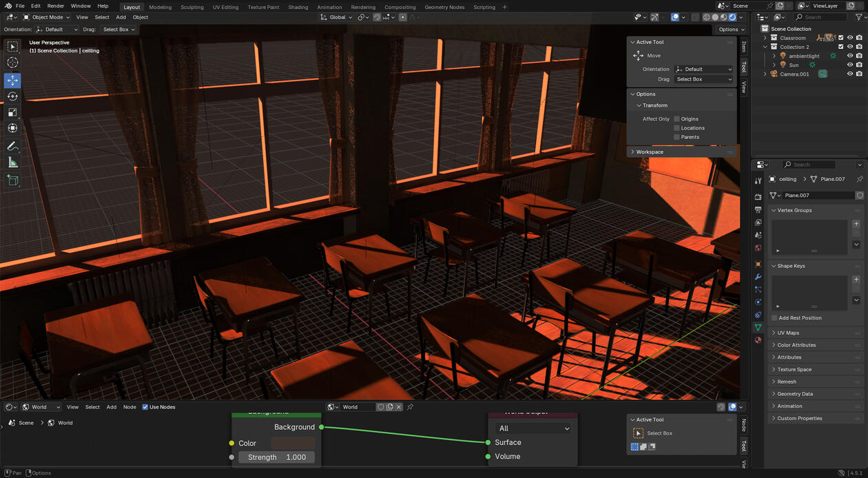Switch viewport to Wireframe shading
Viewport: 868px width, 478px height.
click(x=706, y=17)
